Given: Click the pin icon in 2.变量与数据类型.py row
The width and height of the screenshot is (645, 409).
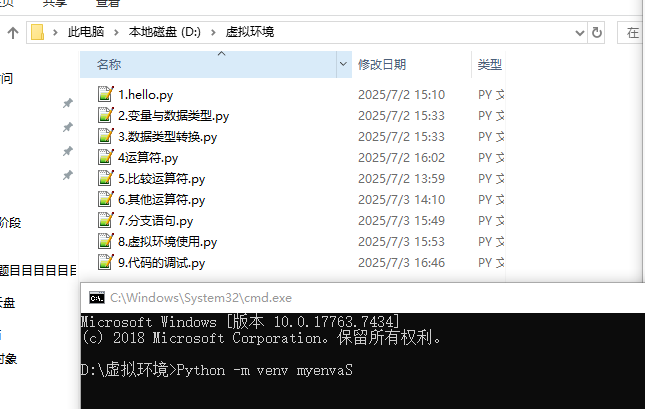Looking at the screenshot, I should [x=67, y=127].
